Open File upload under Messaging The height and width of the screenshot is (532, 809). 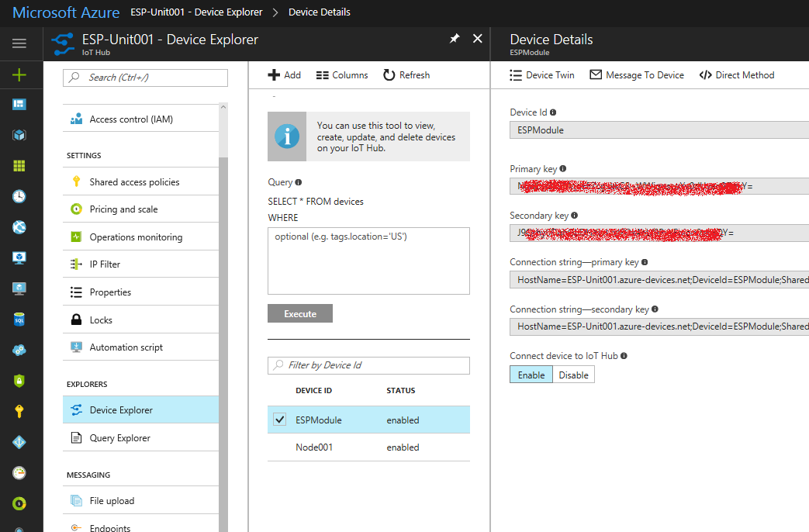pyautogui.click(x=140, y=500)
